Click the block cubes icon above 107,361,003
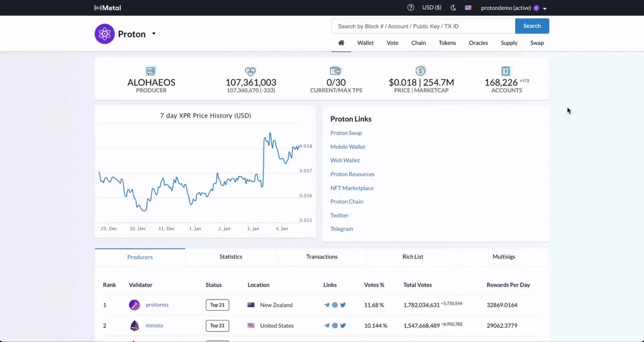The height and width of the screenshot is (342, 644). (251, 71)
